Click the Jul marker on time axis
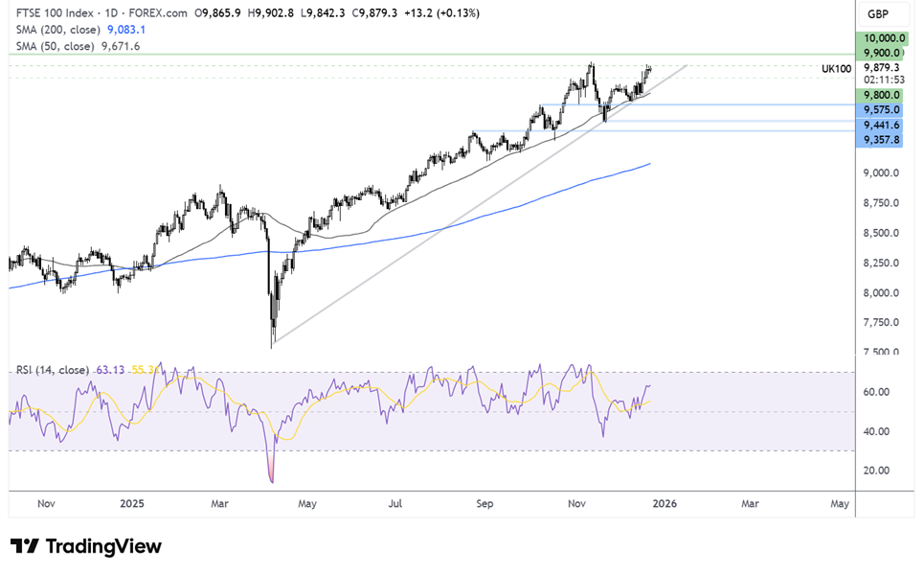The height and width of the screenshot is (575, 924). (x=394, y=502)
